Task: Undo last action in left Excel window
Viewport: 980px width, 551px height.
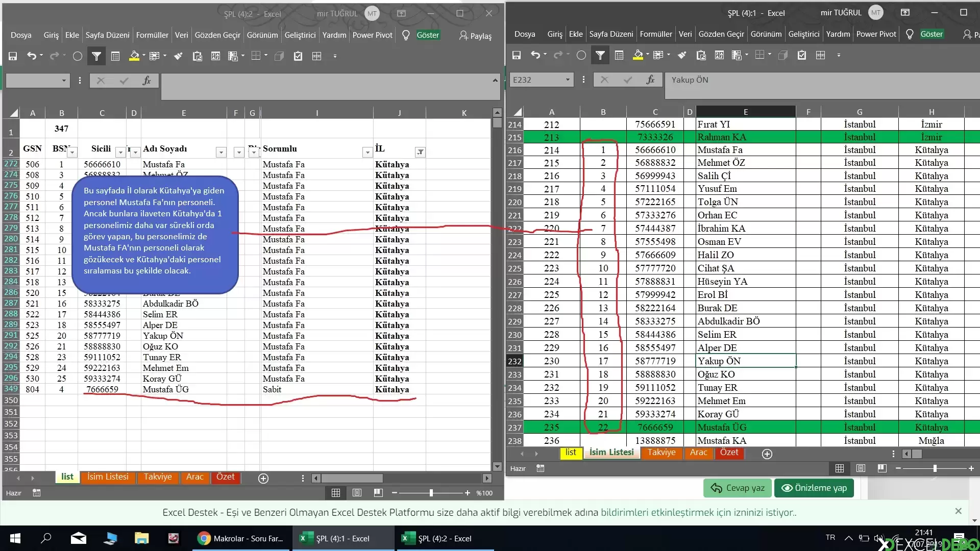Action: click(x=32, y=56)
